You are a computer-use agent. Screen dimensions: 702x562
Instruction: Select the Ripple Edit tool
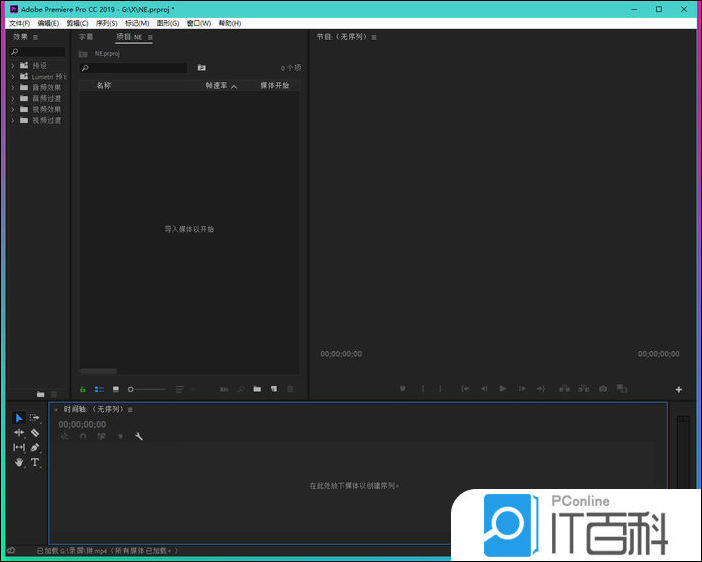click(x=19, y=433)
